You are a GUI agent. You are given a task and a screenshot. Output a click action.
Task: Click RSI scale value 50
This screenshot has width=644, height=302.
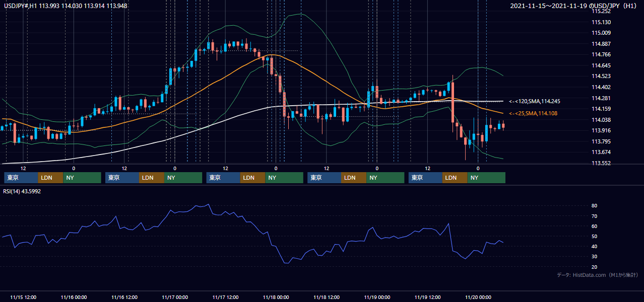(595, 236)
